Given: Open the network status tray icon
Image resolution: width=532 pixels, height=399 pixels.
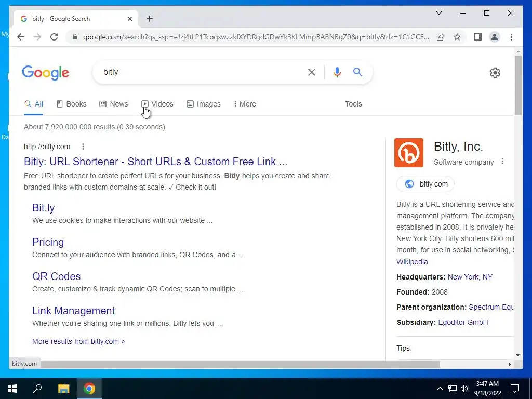Looking at the screenshot, I should pos(453,389).
